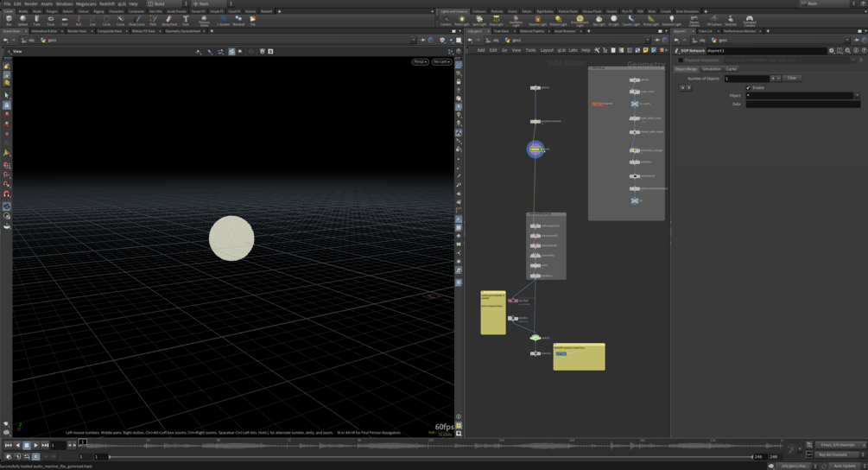Click the plus Number of Objects button
This screenshot has width=868, height=470.
pos(773,78)
